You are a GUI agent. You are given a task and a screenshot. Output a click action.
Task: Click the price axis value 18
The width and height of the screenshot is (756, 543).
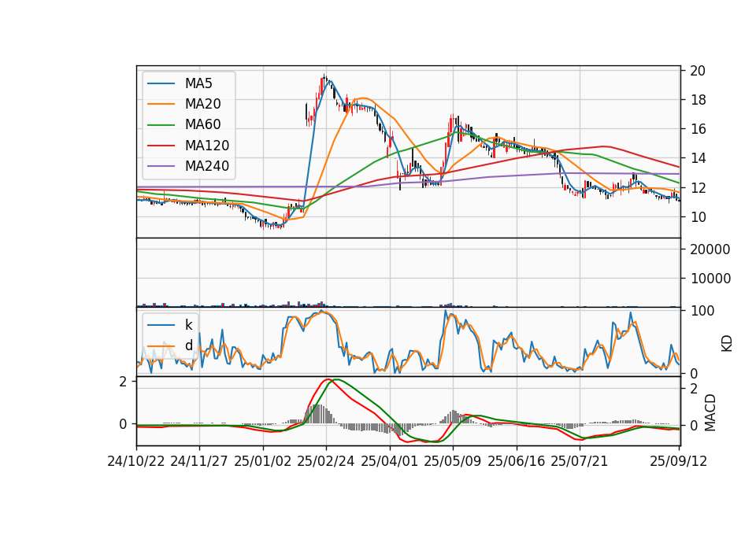[x=698, y=100]
